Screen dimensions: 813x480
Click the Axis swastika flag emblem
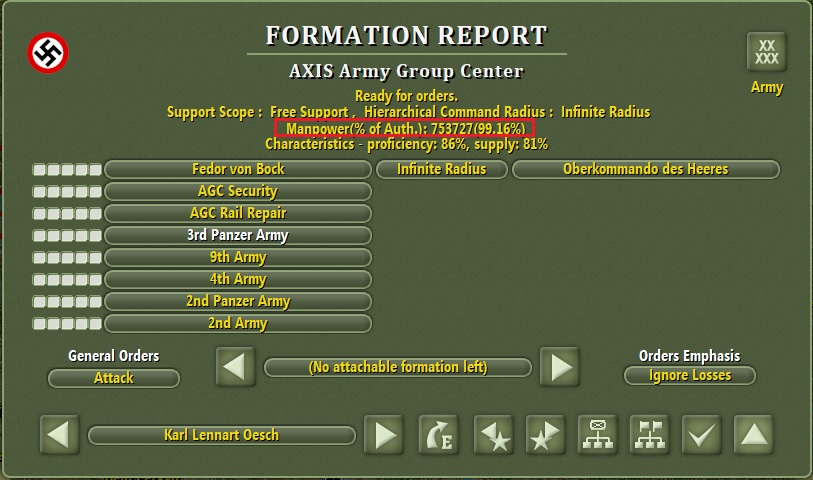[48, 53]
